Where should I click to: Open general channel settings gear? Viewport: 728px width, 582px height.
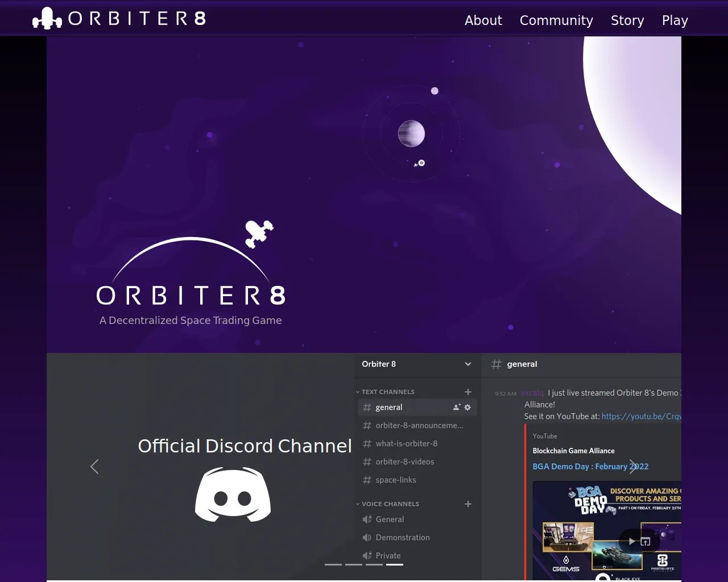pyautogui.click(x=468, y=408)
